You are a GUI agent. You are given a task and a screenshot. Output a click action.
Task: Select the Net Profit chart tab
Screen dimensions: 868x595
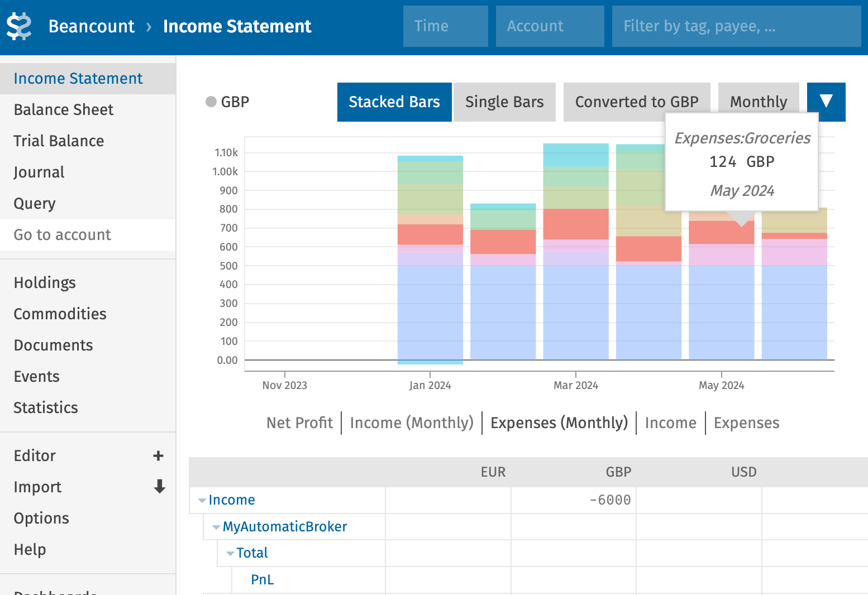click(x=299, y=423)
